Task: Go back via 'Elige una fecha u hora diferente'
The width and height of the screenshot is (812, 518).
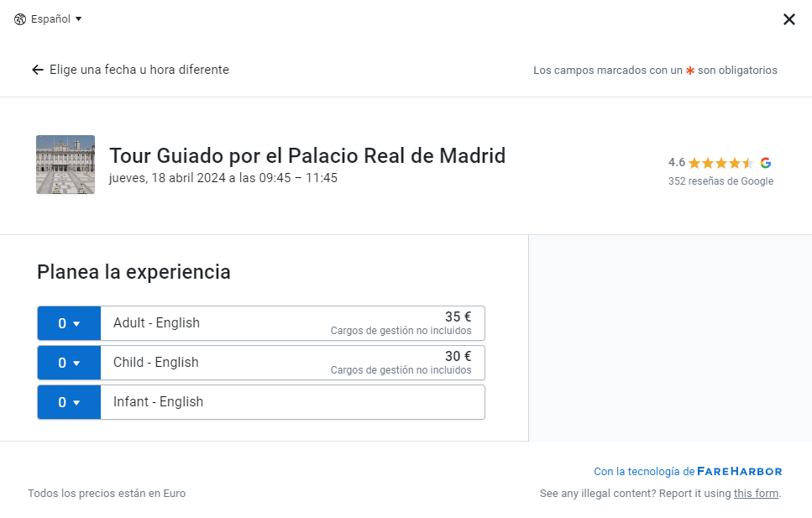Action: click(139, 70)
